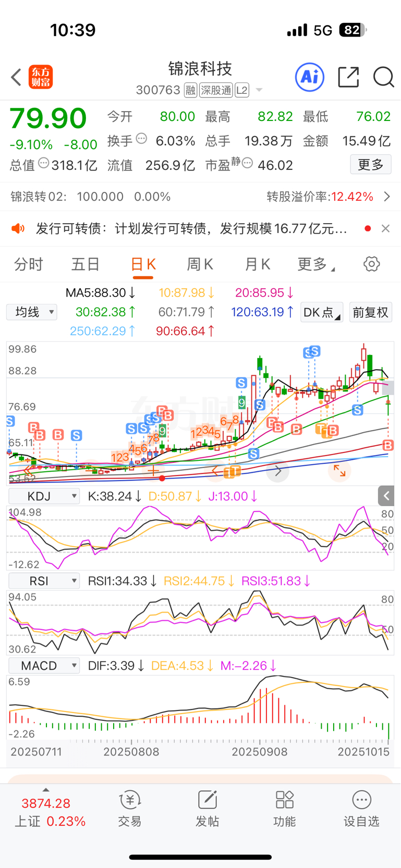Open the RSI indicator dropdown
This screenshot has height=868, width=401.
click(x=44, y=581)
